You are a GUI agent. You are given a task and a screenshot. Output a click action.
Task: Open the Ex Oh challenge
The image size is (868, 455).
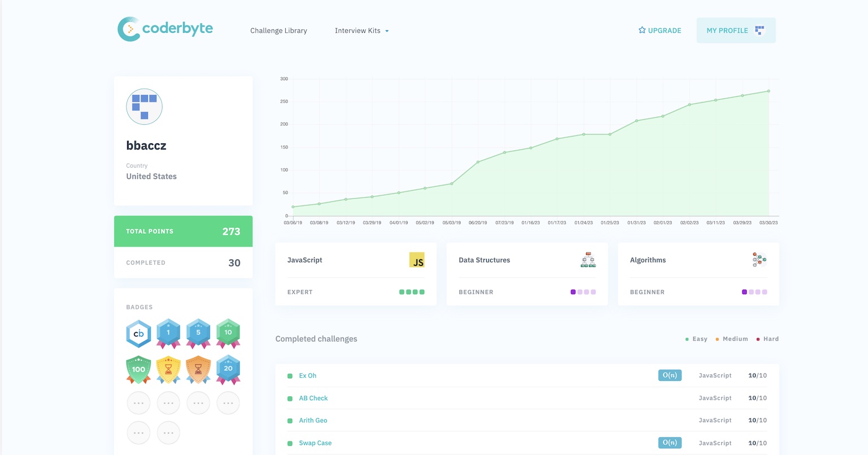pyautogui.click(x=308, y=375)
